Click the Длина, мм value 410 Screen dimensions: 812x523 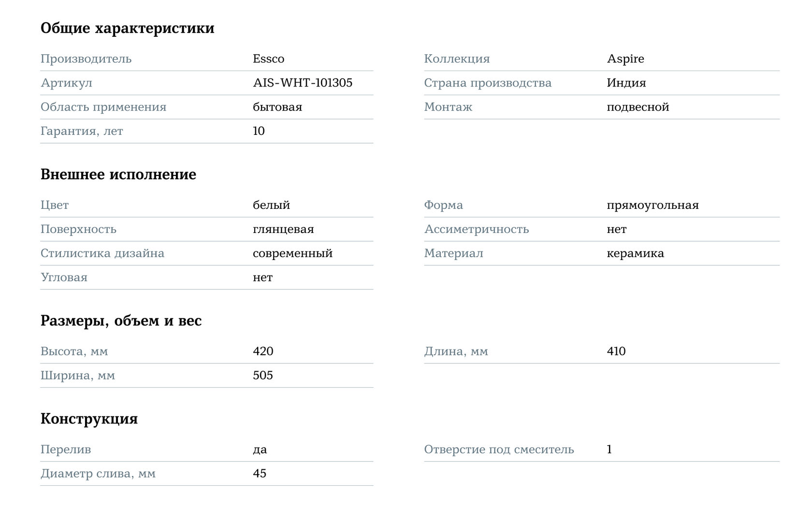[x=616, y=351]
